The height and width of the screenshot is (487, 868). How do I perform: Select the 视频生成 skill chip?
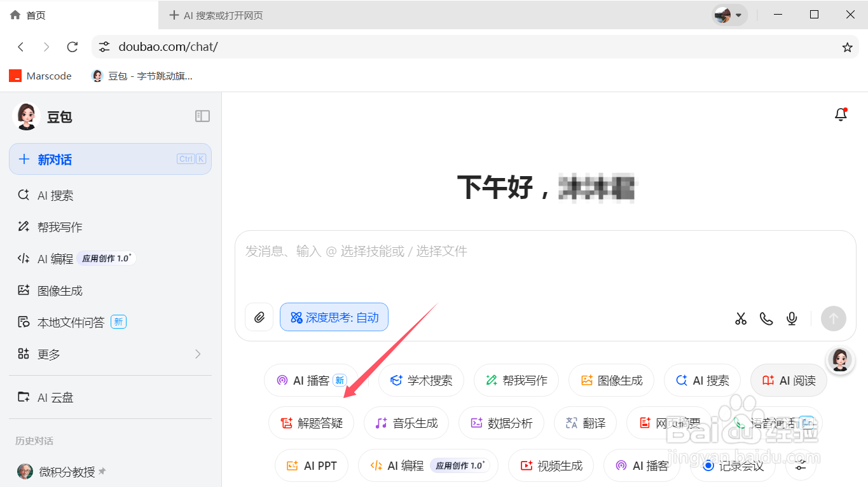551,465
